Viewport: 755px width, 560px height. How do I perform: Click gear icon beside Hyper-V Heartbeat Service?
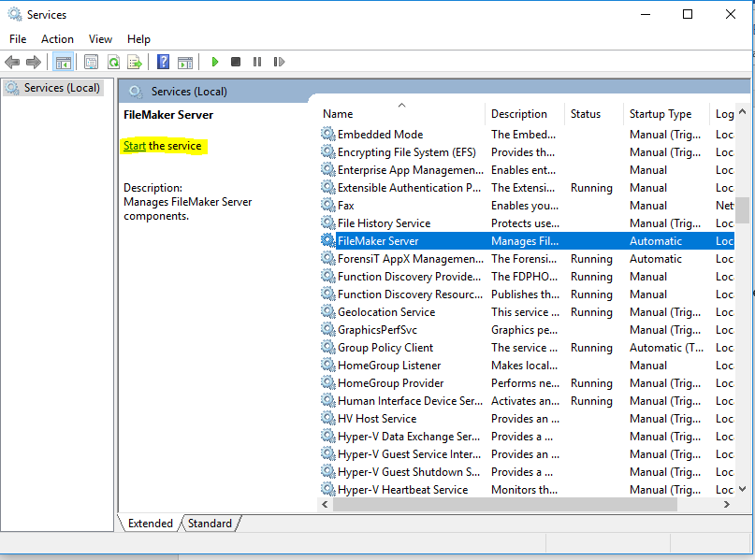pos(327,489)
